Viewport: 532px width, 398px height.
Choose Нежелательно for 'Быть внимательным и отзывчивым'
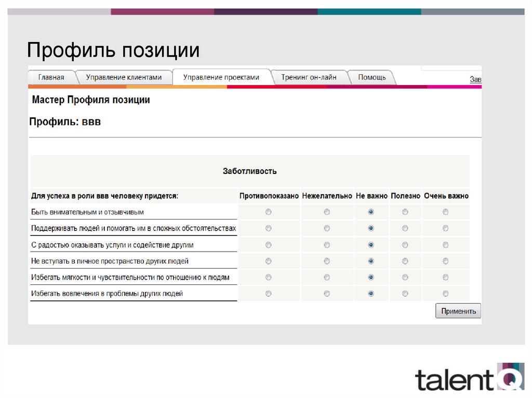click(327, 212)
